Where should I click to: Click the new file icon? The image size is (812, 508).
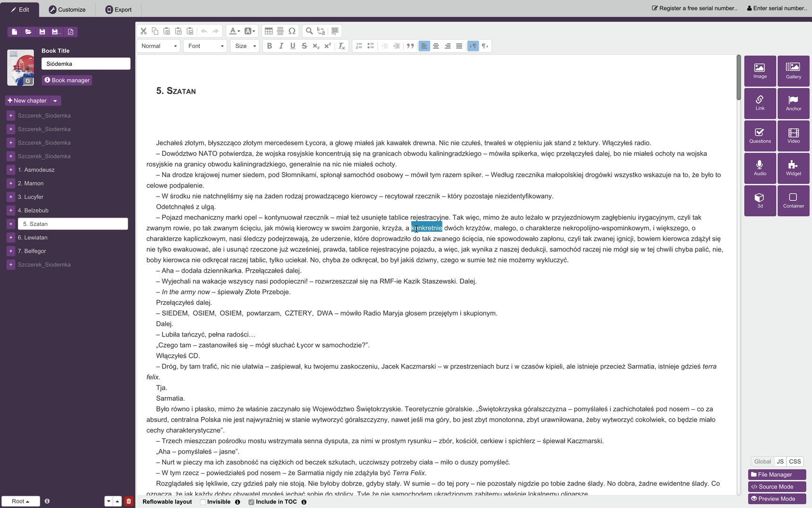point(14,32)
